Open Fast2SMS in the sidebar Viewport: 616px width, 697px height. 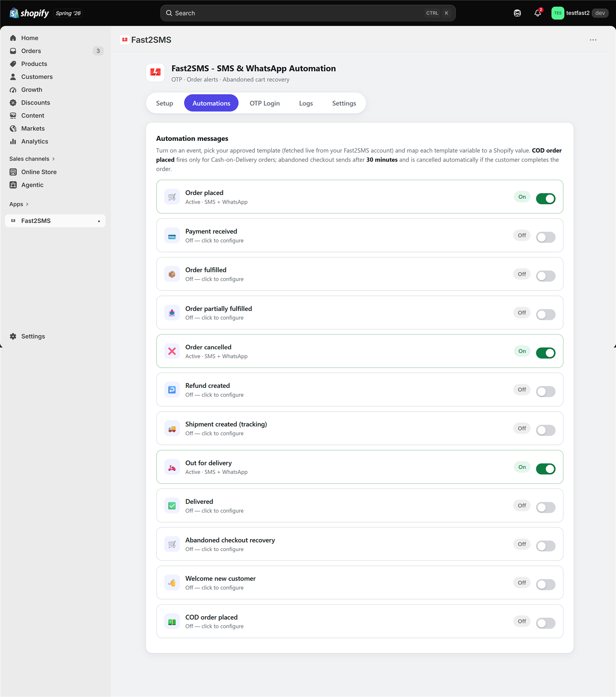55,221
